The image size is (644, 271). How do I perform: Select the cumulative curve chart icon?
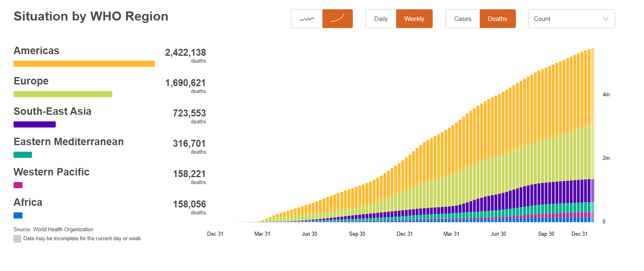(x=338, y=19)
